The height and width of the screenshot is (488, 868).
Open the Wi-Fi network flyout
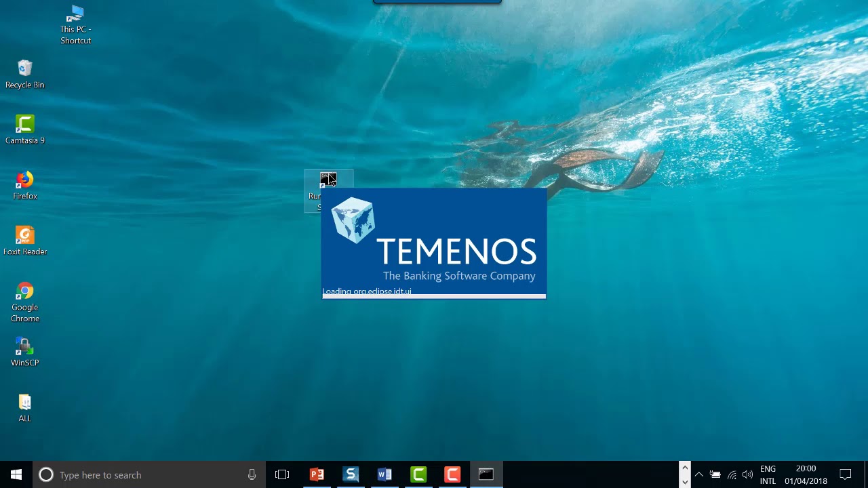tap(732, 474)
